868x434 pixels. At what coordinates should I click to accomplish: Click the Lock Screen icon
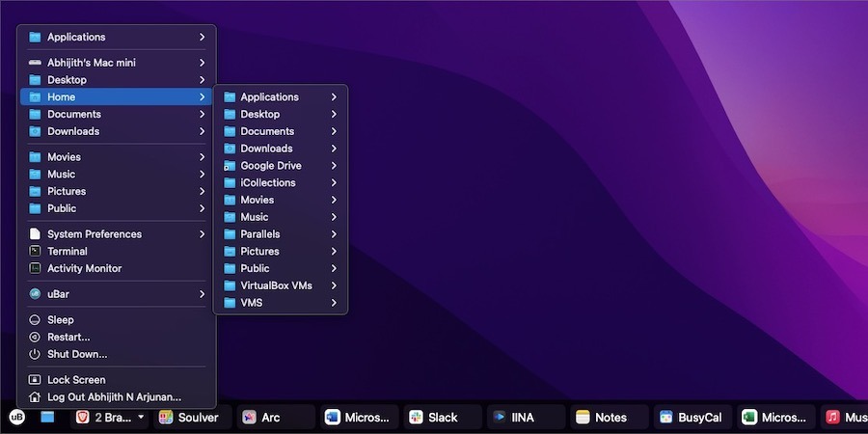tap(35, 380)
